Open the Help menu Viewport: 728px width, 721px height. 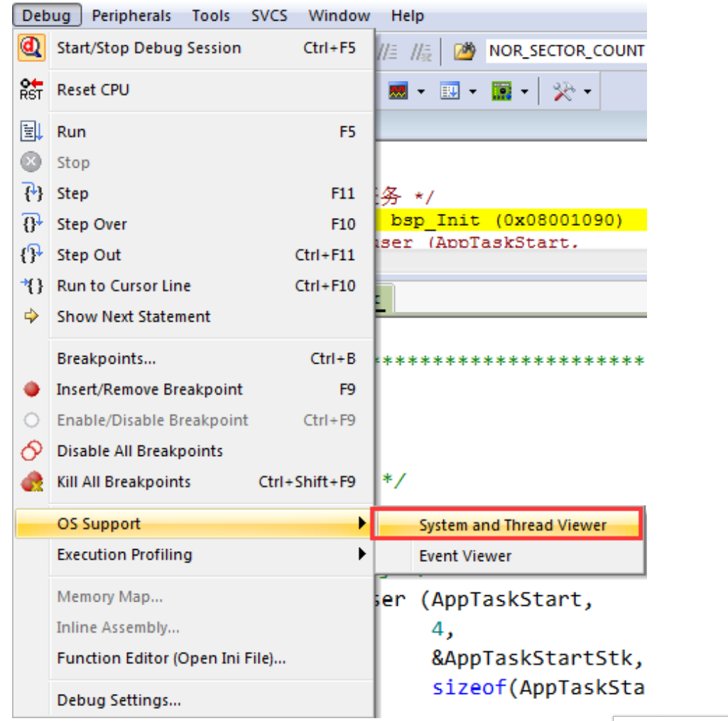coord(407,16)
